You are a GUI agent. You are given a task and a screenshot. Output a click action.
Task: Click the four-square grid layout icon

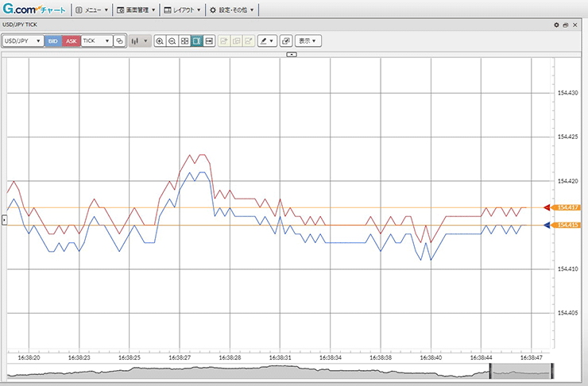pyautogui.click(x=184, y=41)
